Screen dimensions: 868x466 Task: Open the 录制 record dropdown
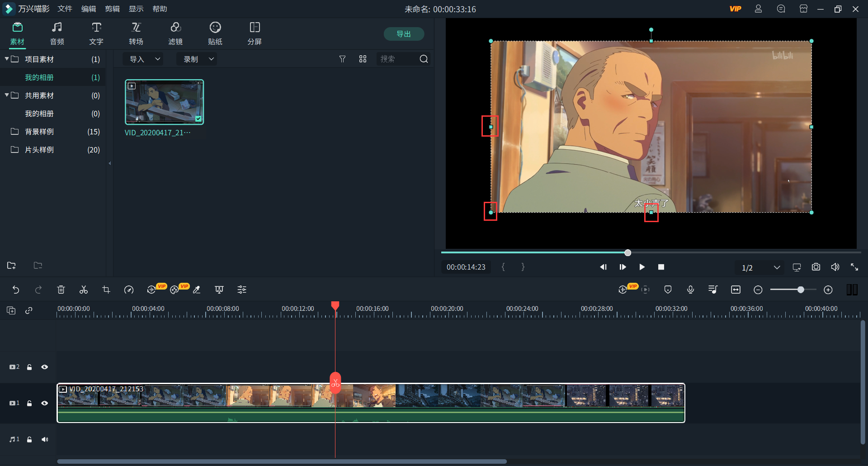(198, 59)
